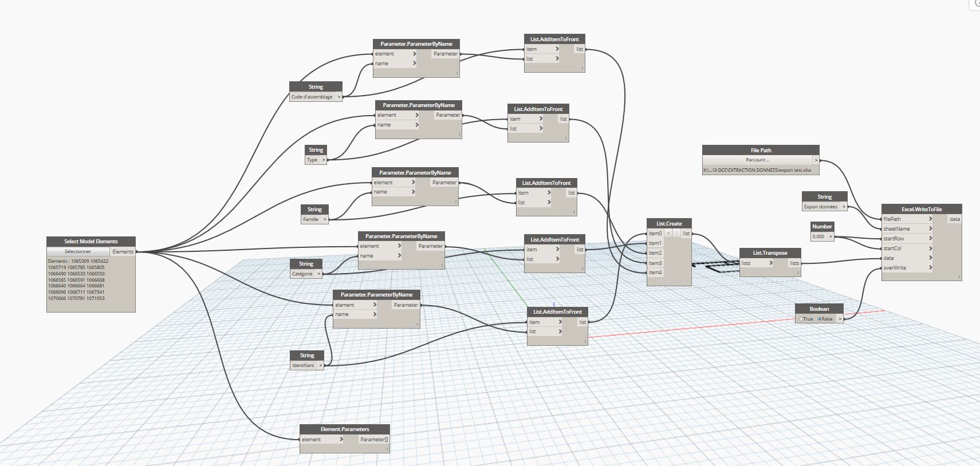
Task: Select the False radio option in Boolean node
Action: tap(820, 319)
